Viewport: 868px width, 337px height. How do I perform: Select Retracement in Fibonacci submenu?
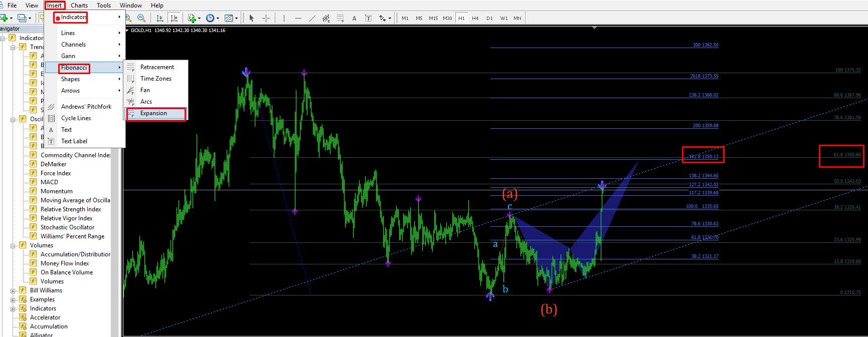click(156, 67)
